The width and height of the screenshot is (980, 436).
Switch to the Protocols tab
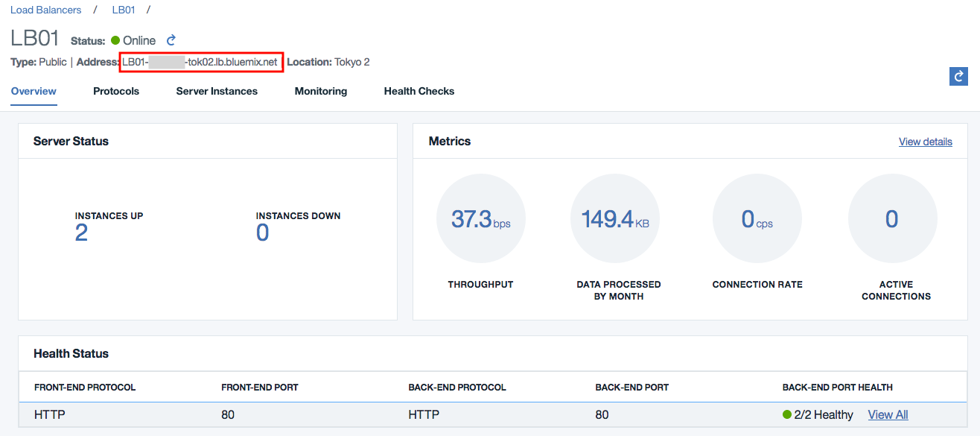pyautogui.click(x=115, y=91)
